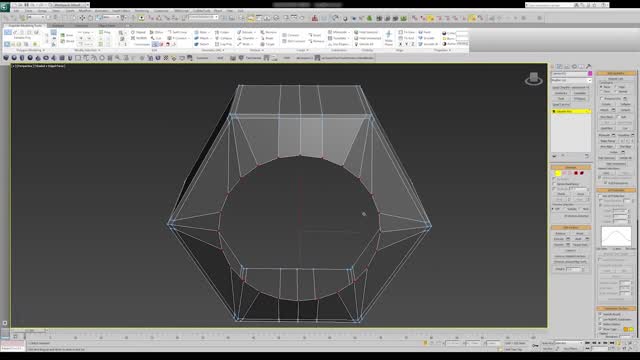
Task: Select the Select and Move tool
Action: coord(82,18)
